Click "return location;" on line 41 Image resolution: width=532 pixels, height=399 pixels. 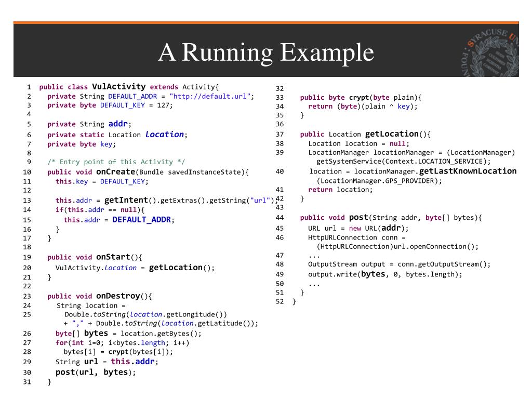click(x=340, y=190)
